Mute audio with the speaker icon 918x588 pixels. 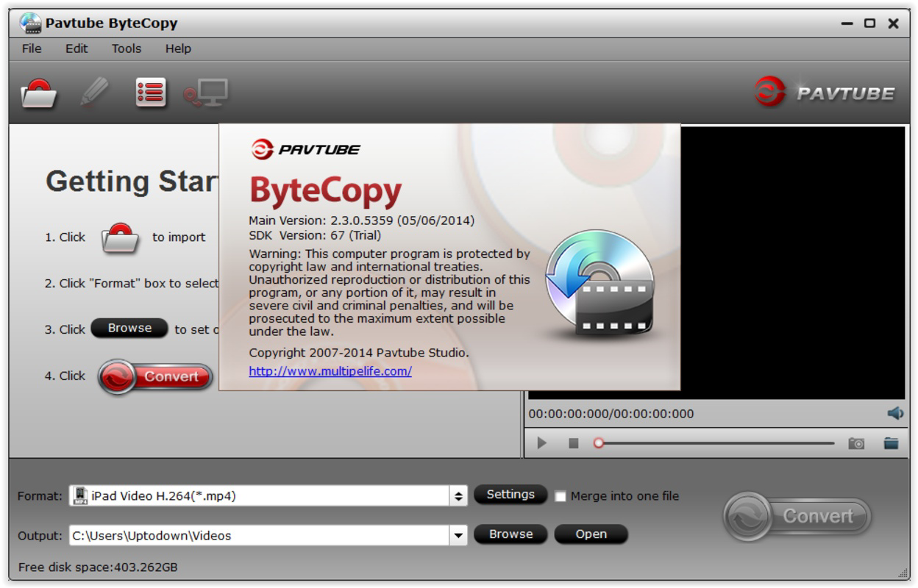[x=895, y=413]
